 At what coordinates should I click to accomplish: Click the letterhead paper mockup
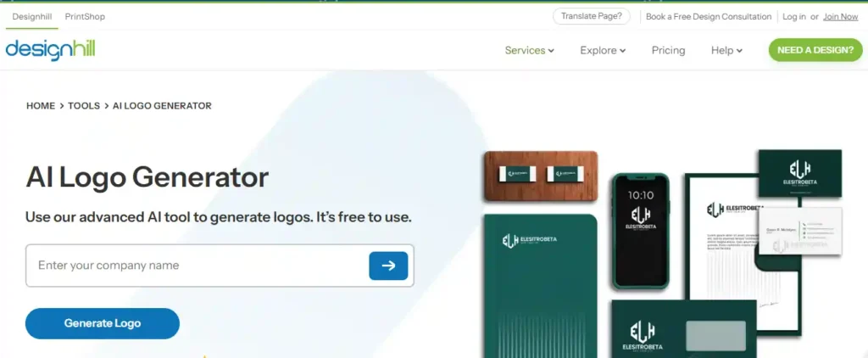point(742,255)
